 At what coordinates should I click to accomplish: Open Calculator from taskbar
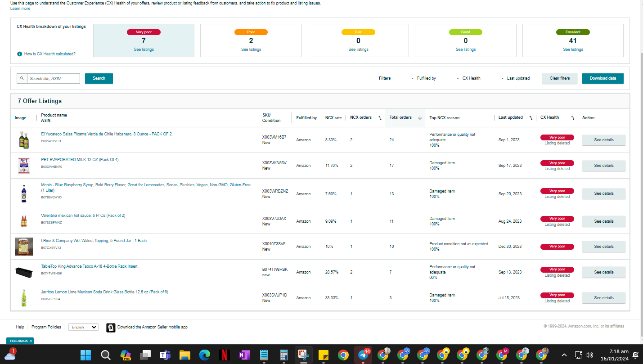(x=284, y=355)
